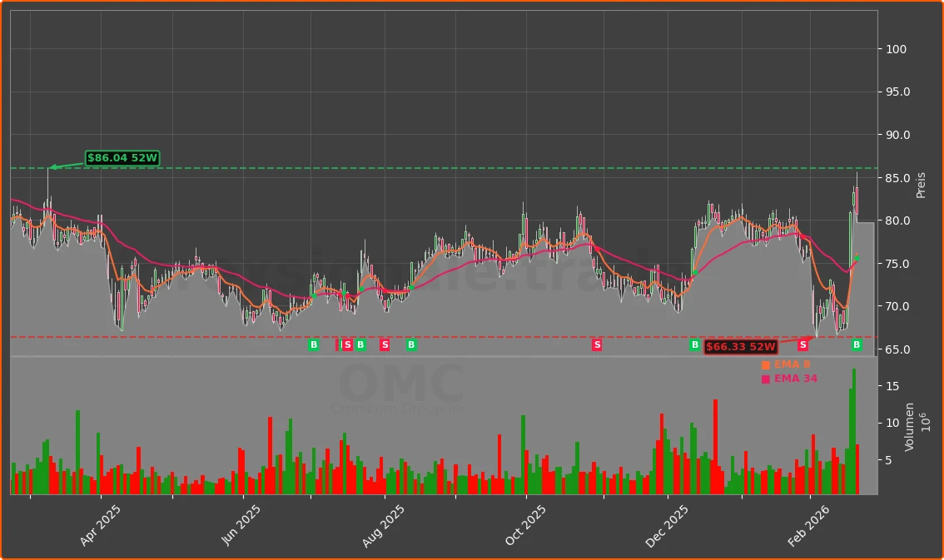The width and height of the screenshot is (944, 560).
Task: Select the Apr 2025 date axis label
Action: [100, 522]
